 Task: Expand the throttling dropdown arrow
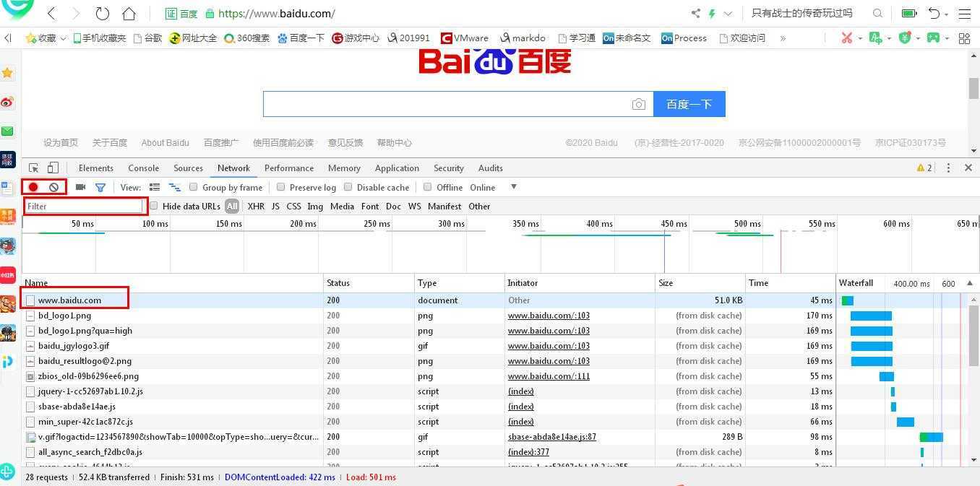point(514,187)
